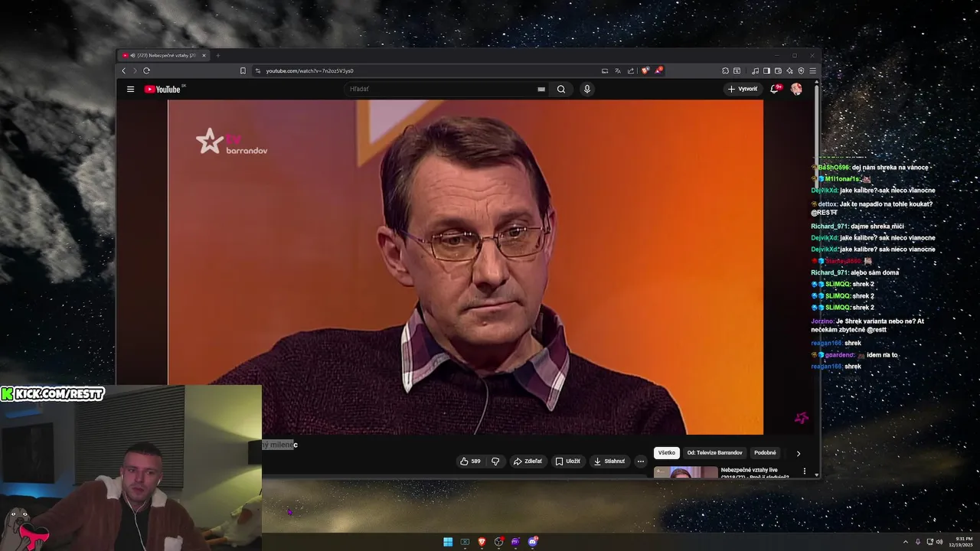This screenshot has width=980, height=551.
Task: Dislike the video with thumbs-down
Action: pos(495,461)
